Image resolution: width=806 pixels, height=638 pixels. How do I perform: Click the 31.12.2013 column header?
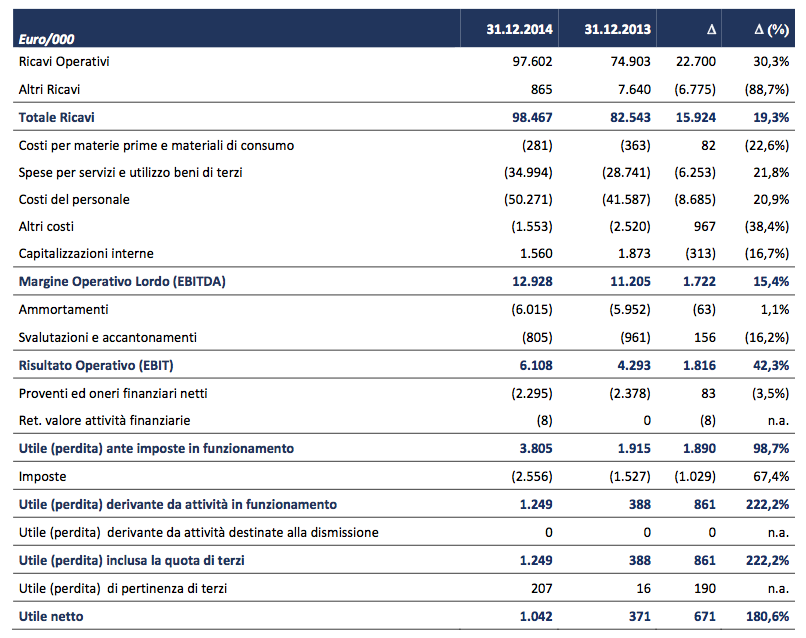coord(617,30)
